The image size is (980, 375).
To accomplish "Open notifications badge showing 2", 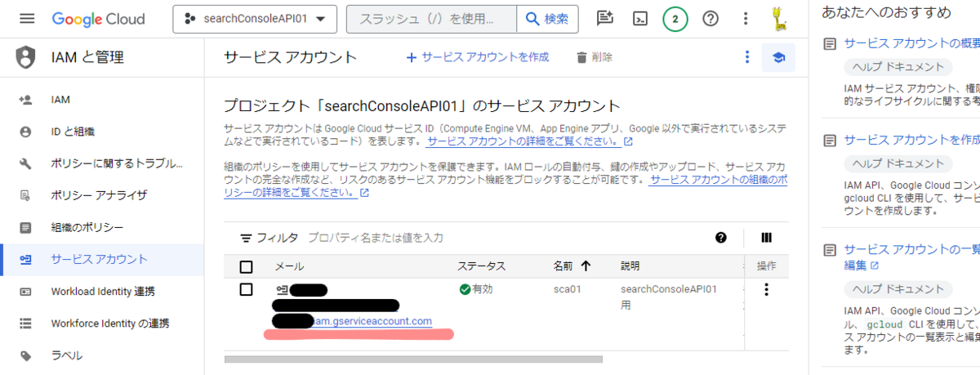I will [x=675, y=19].
